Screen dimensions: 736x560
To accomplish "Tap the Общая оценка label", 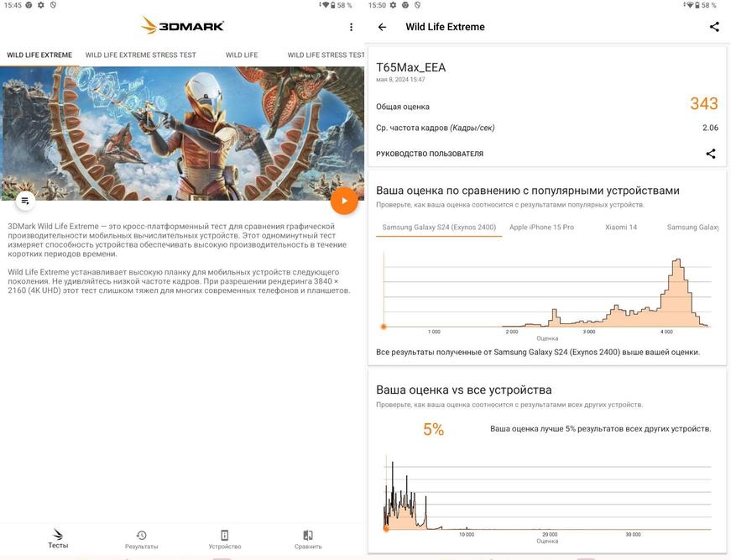I will (x=403, y=107).
